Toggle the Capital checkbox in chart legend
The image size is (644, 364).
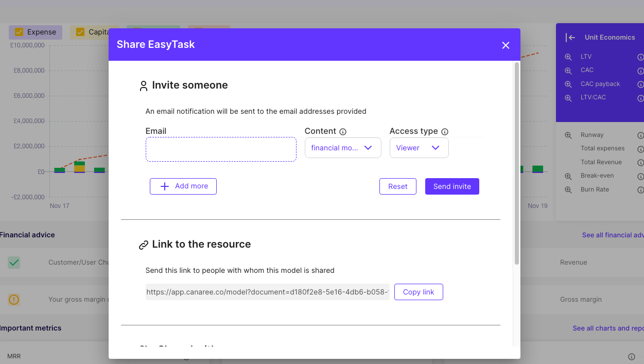80,32
